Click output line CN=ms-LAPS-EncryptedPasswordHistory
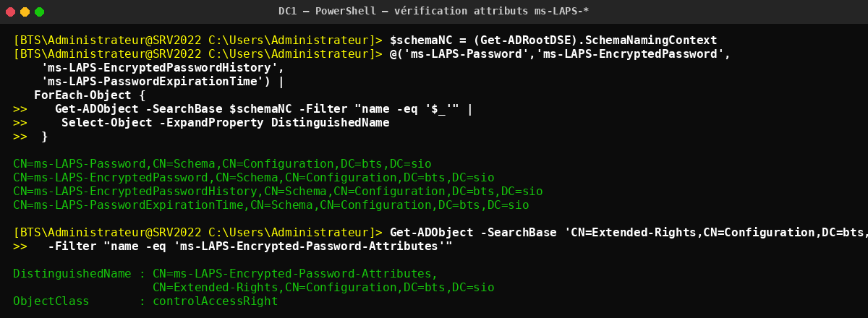 pyautogui.click(x=278, y=192)
